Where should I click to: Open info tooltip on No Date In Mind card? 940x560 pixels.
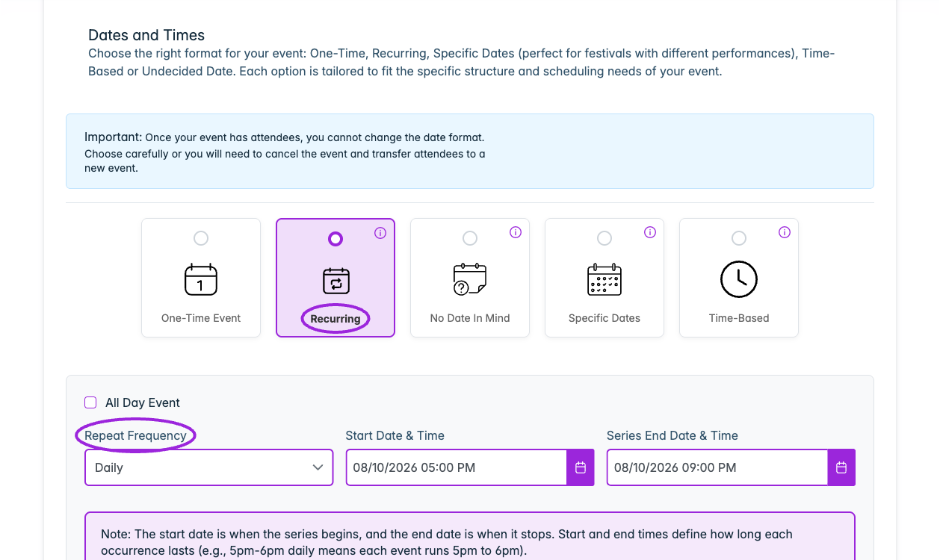[515, 232]
